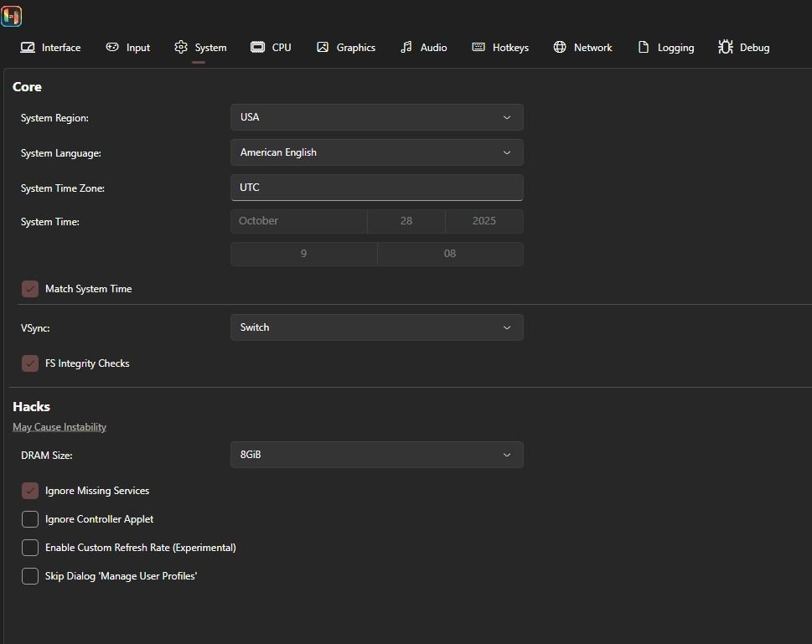
Task: Toggle FS Integrity Checks checkbox
Action: click(30, 363)
